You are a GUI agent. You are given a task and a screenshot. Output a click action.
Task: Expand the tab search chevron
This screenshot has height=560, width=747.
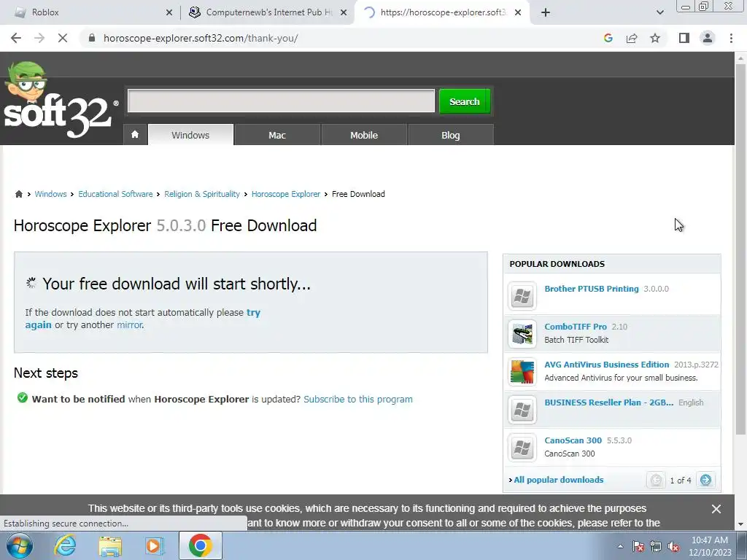(659, 12)
